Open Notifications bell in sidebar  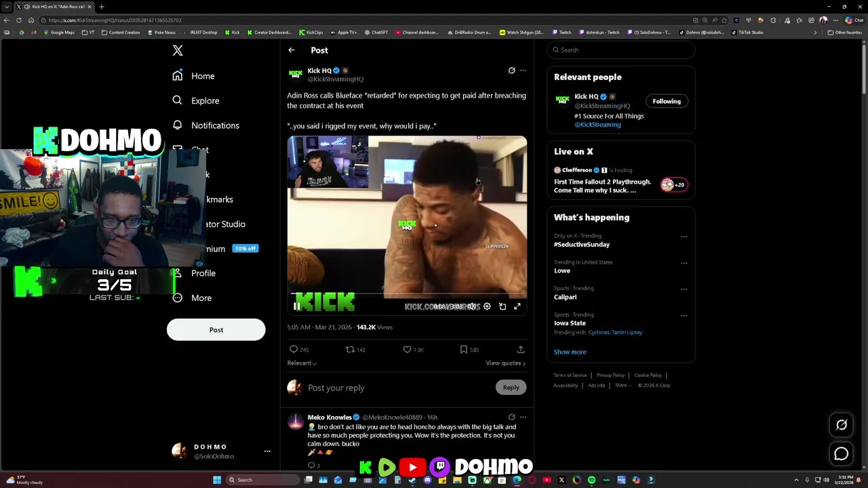[177, 125]
